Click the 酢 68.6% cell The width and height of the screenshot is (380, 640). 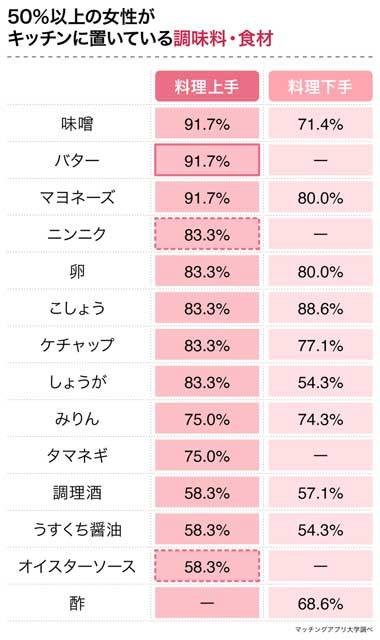(320, 603)
